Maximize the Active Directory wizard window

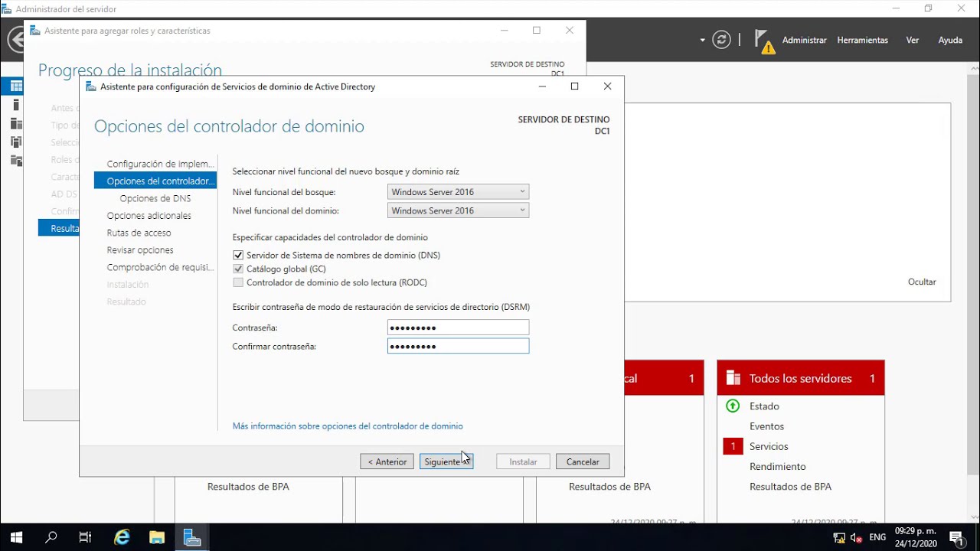coord(574,86)
